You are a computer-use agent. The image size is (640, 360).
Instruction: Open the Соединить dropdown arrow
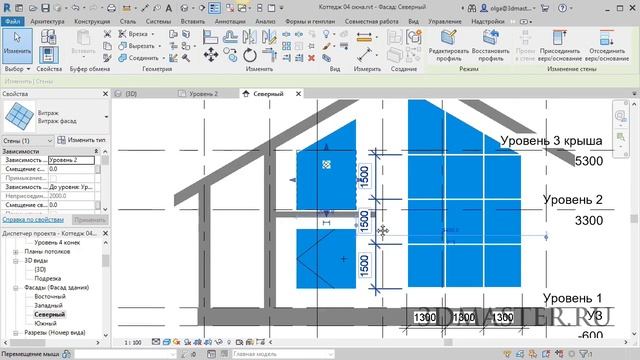[163, 58]
